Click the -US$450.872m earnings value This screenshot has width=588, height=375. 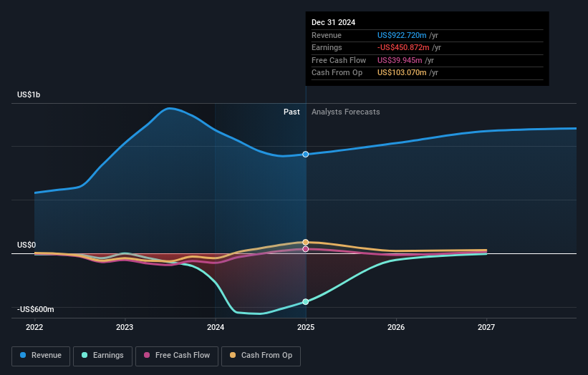coord(403,47)
